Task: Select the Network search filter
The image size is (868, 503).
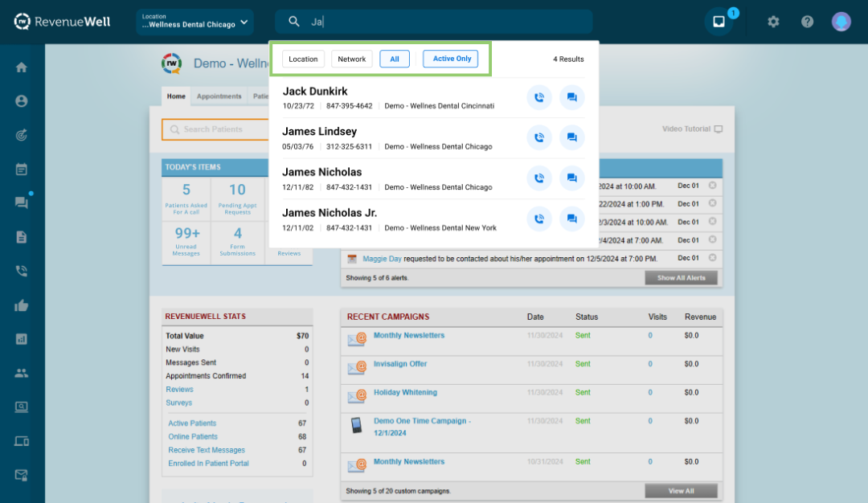Action: [351, 59]
